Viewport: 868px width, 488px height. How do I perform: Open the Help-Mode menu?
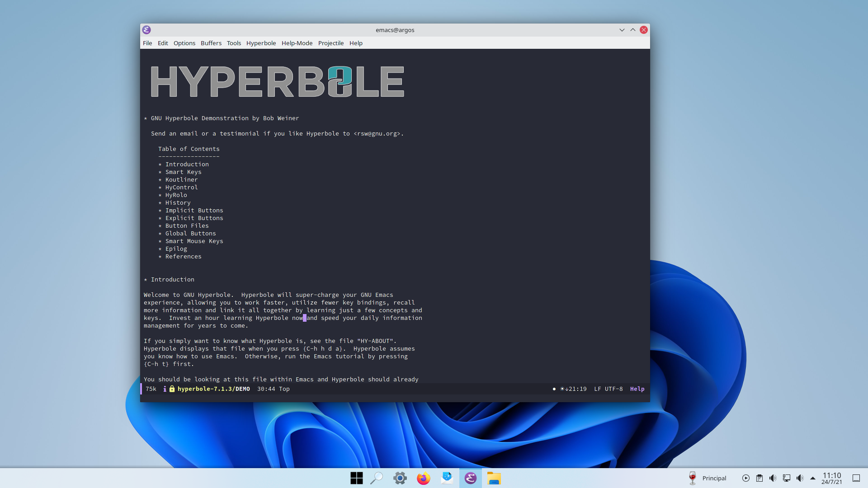[297, 43]
